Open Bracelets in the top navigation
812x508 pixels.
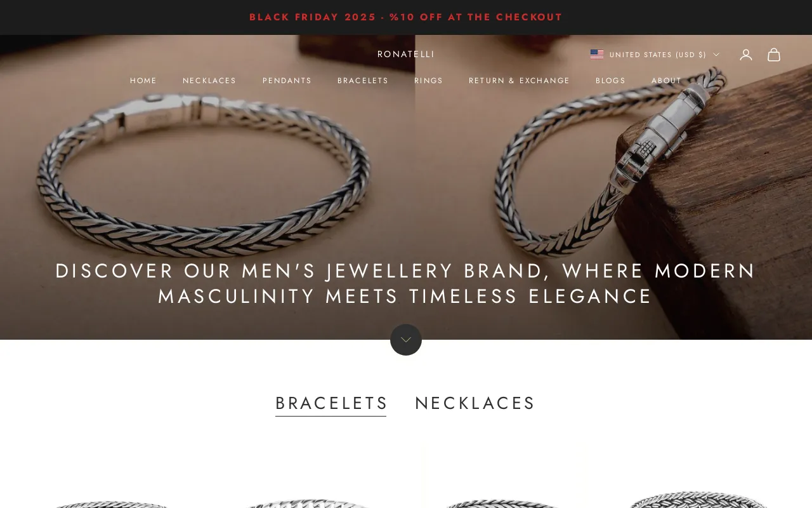tap(363, 81)
